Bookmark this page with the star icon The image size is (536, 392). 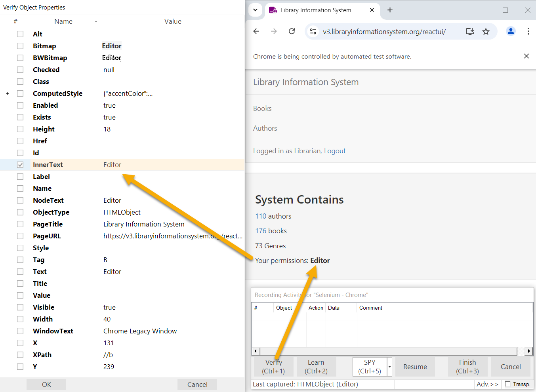coord(486,32)
